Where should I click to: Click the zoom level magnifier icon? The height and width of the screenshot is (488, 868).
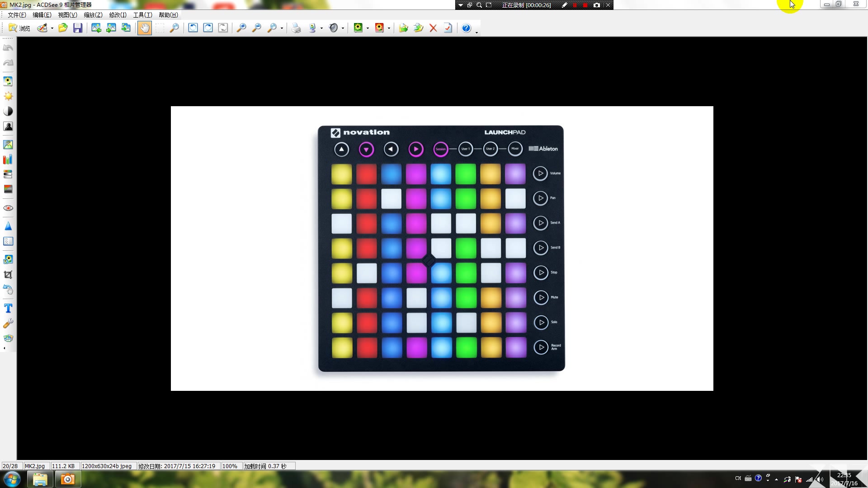(x=272, y=28)
